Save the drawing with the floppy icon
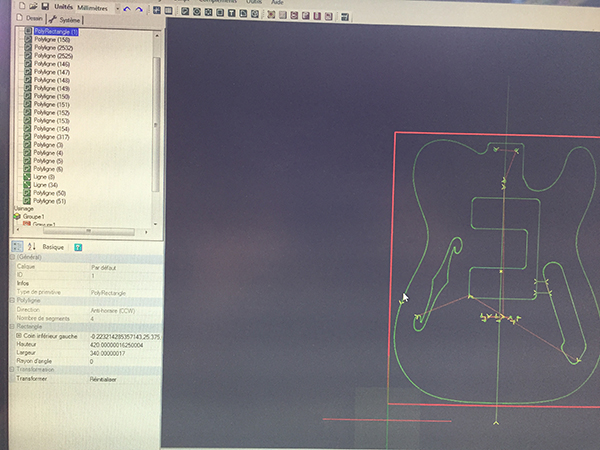 coord(45,6)
